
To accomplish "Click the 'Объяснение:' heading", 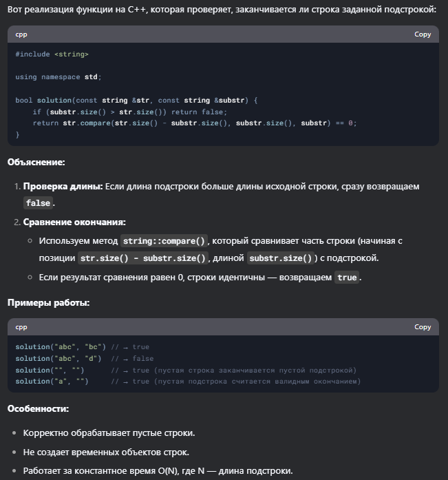I will tap(36, 162).
